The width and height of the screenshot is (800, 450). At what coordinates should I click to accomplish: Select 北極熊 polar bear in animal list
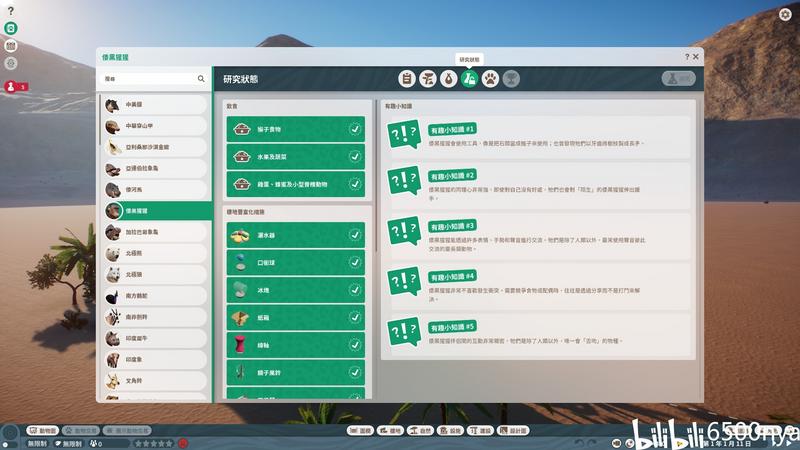click(x=156, y=254)
